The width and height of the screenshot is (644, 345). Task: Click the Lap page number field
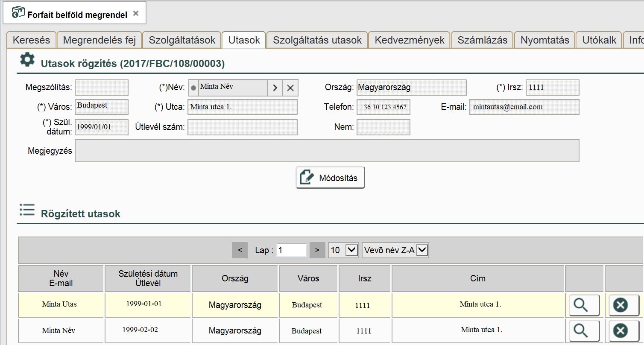tap(292, 250)
